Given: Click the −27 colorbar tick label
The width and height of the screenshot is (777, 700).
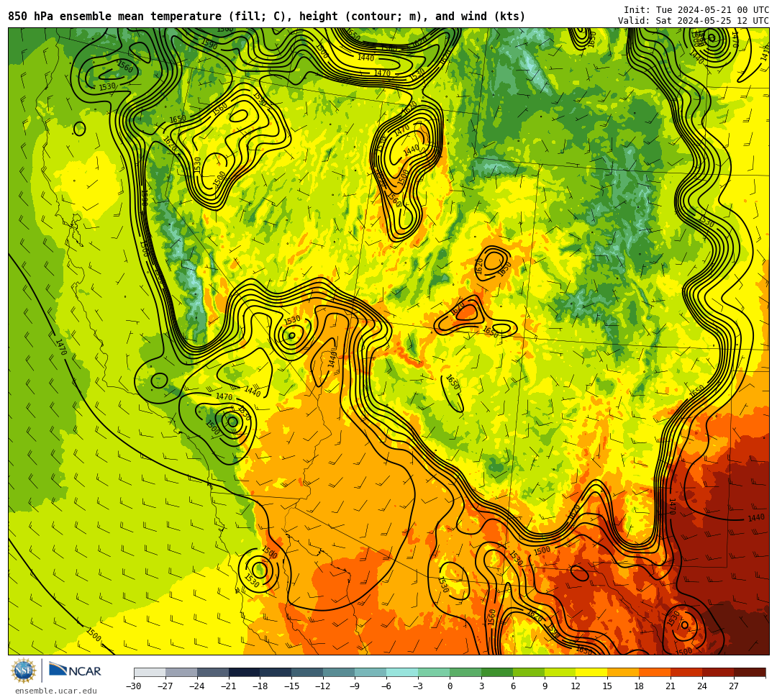Looking at the screenshot, I should click(x=165, y=686).
